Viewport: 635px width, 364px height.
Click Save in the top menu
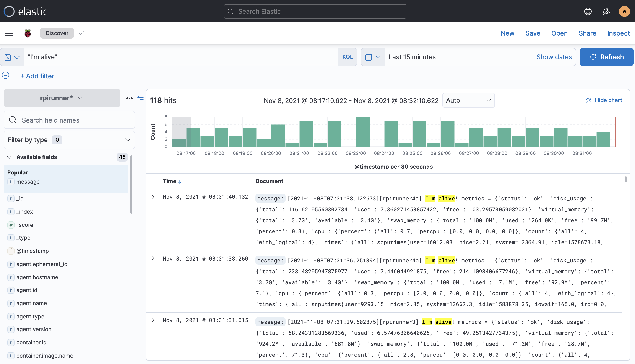(533, 33)
